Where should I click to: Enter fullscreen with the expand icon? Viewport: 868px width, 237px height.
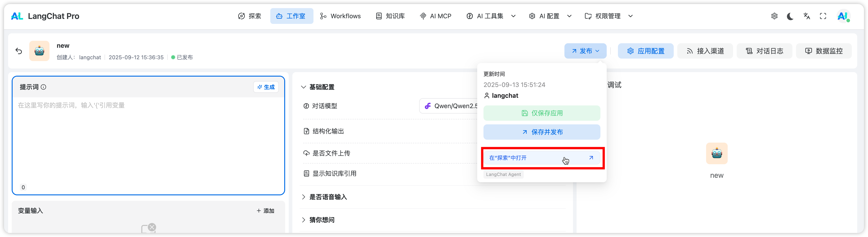coord(823,16)
